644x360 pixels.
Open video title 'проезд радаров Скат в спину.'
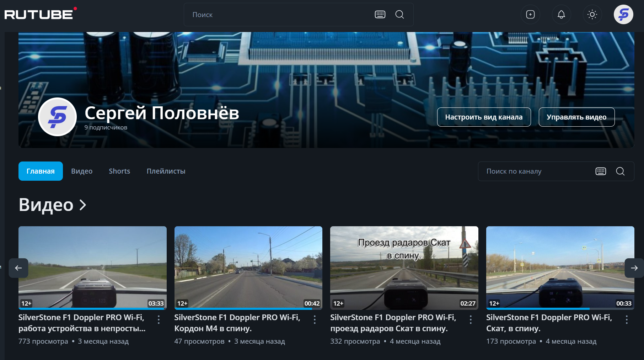[x=393, y=323]
